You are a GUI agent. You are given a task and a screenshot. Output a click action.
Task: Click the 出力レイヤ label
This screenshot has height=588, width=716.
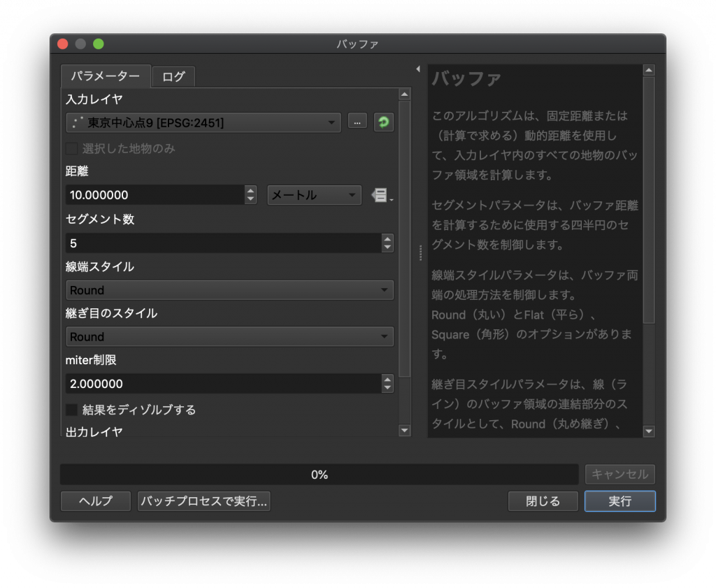click(94, 431)
